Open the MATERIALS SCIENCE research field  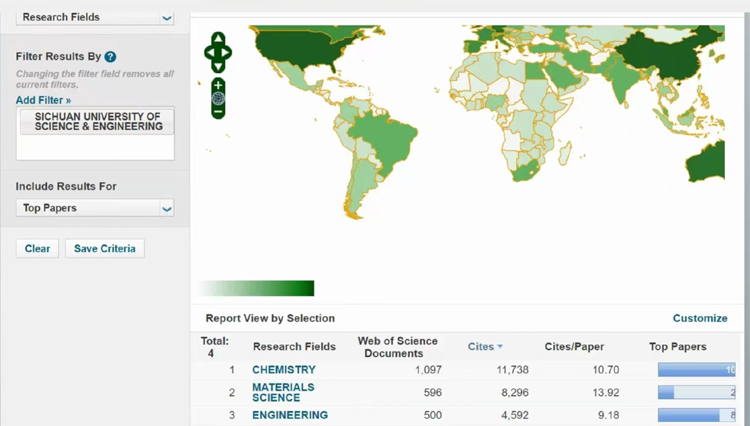click(283, 392)
